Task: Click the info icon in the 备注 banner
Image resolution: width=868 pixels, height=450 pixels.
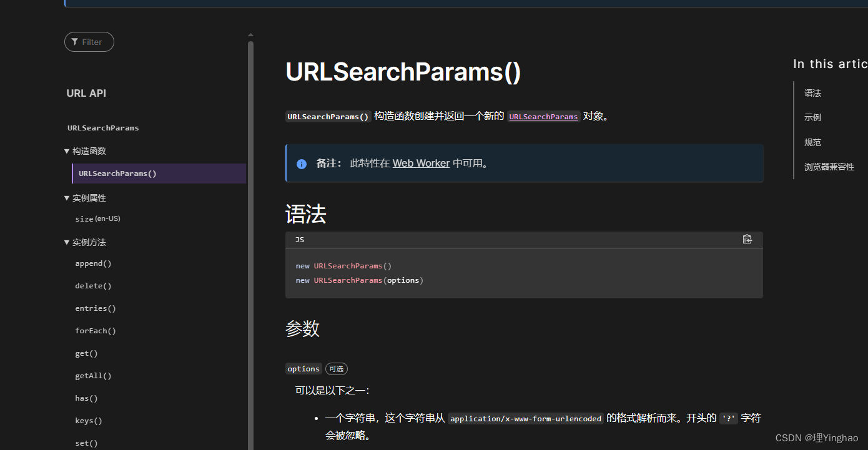Action: pos(302,164)
